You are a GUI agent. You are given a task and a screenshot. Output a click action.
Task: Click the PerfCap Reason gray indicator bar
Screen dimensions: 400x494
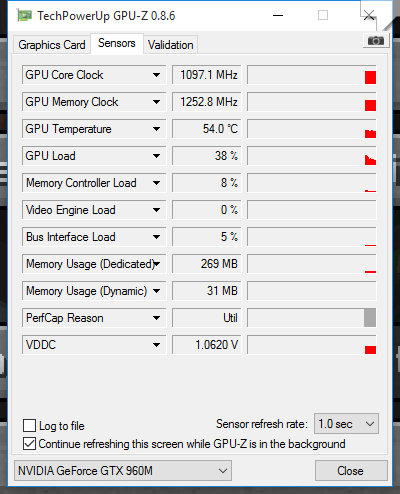click(x=370, y=318)
